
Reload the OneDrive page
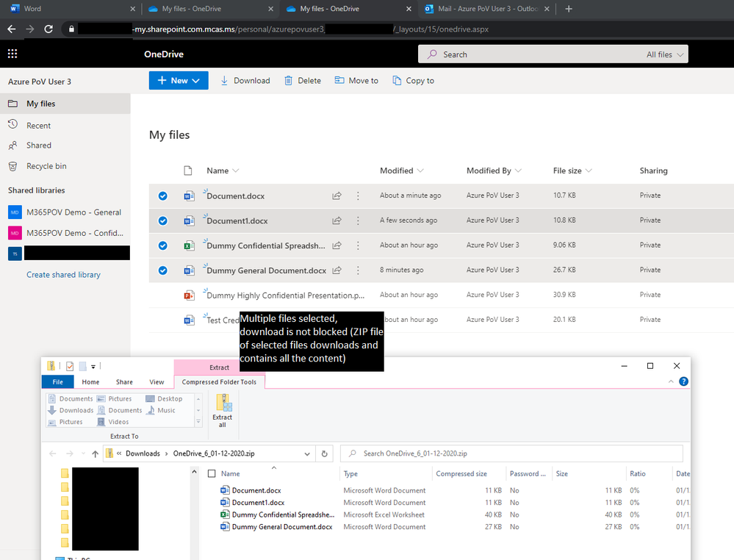click(48, 29)
